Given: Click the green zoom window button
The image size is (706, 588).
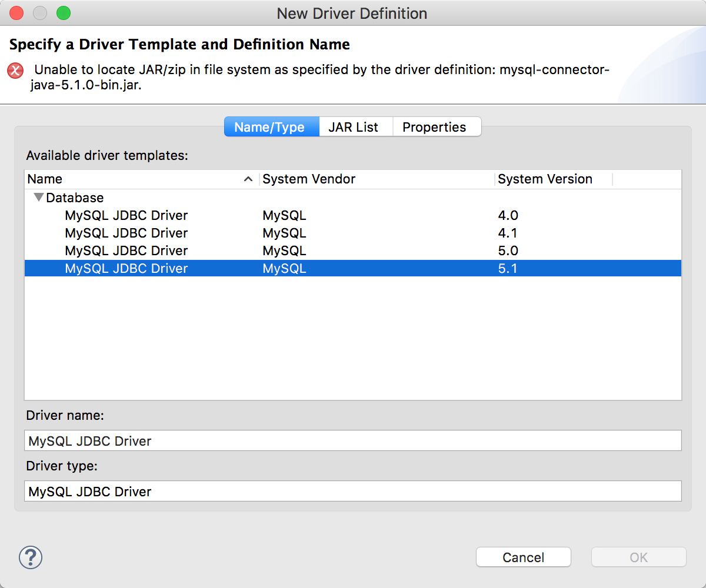Looking at the screenshot, I should (x=63, y=13).
